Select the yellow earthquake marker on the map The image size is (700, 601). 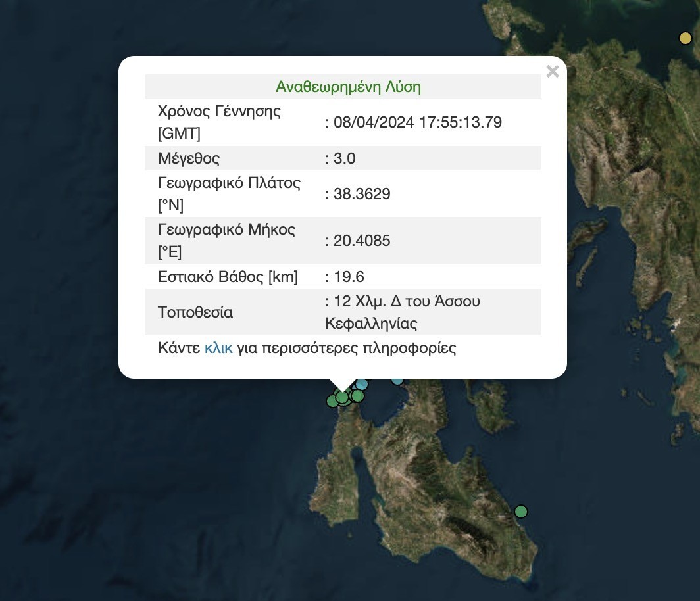coord(686,38)
